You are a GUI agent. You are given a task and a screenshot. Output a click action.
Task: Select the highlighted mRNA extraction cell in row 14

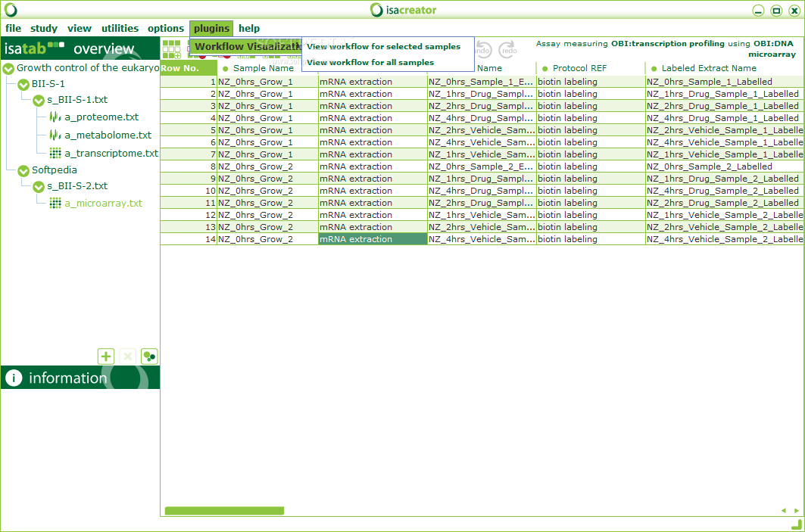[373, 239]
